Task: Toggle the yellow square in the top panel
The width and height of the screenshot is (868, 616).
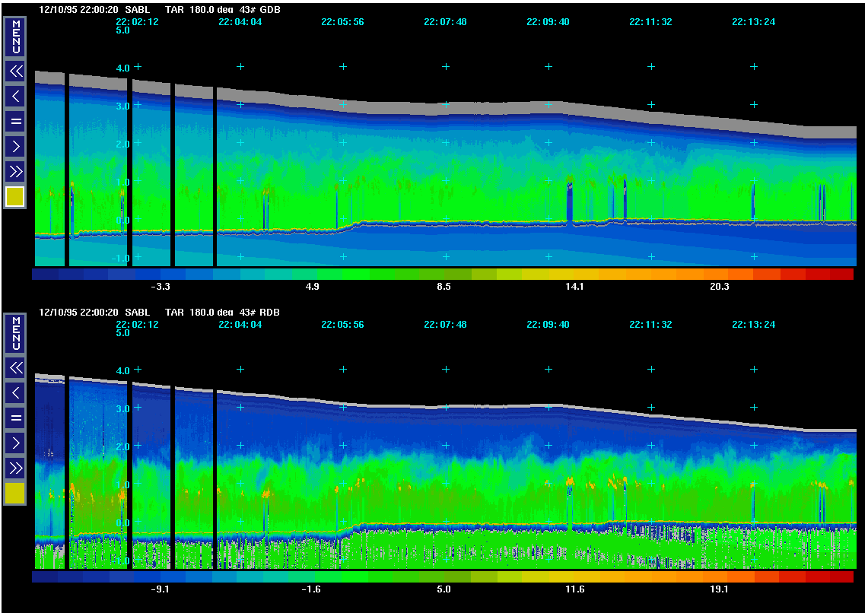Action: tap(15, 197)
